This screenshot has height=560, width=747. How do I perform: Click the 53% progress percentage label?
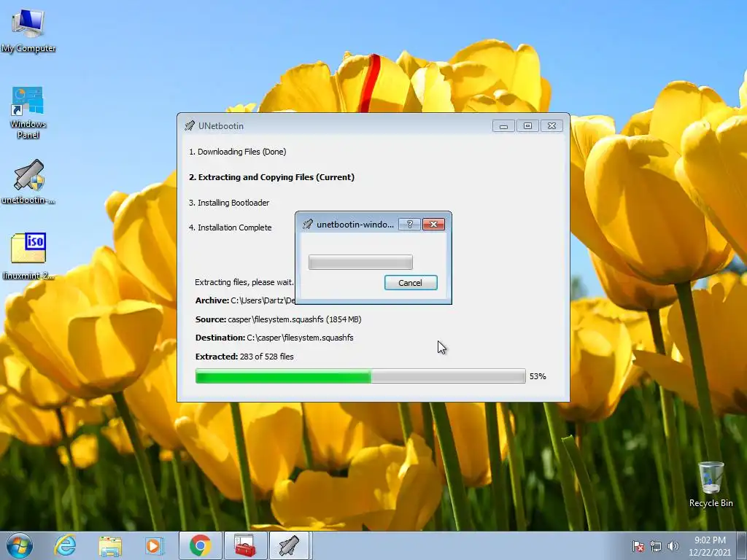point(538,376)
